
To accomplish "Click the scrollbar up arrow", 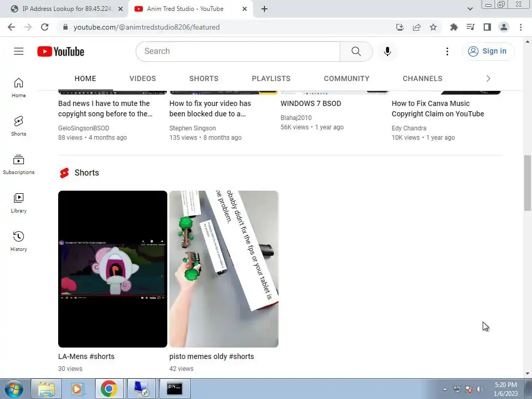I will (527, 42).
